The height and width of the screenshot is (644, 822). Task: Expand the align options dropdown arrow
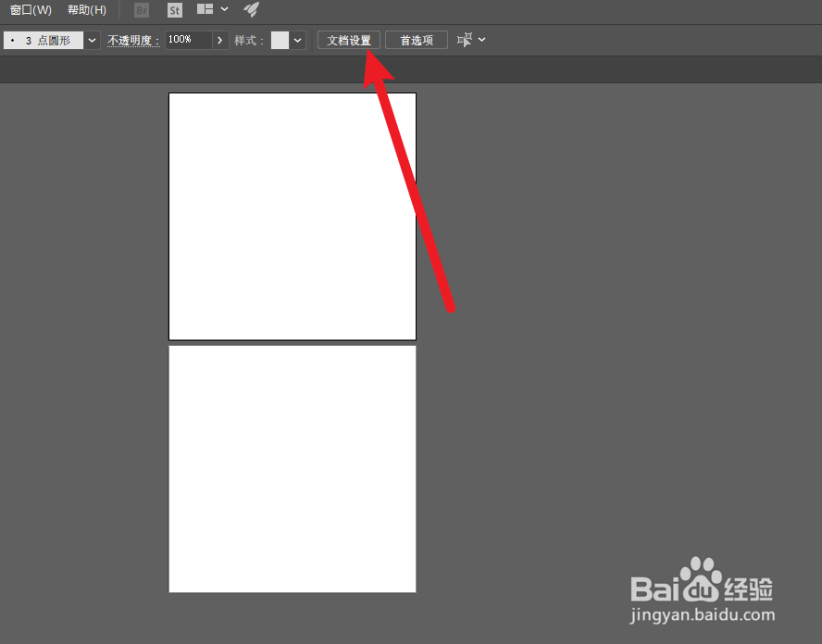[482, 40]
